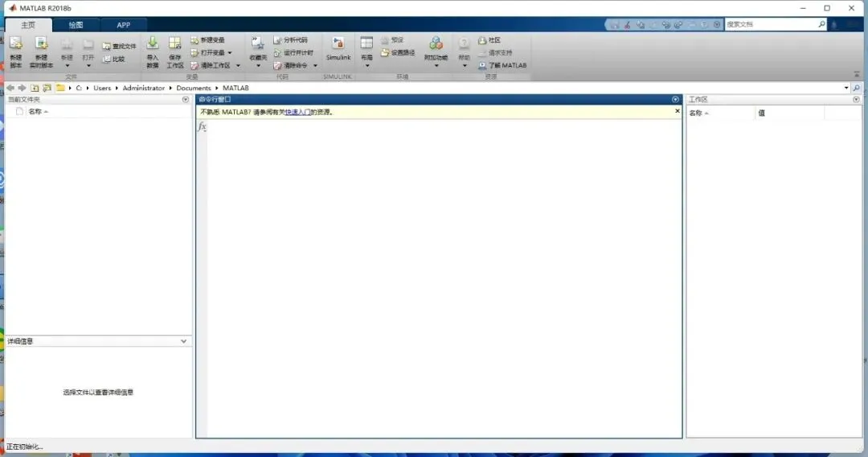Click 清除工作区 (Clear Workspace)

point(211,65)
